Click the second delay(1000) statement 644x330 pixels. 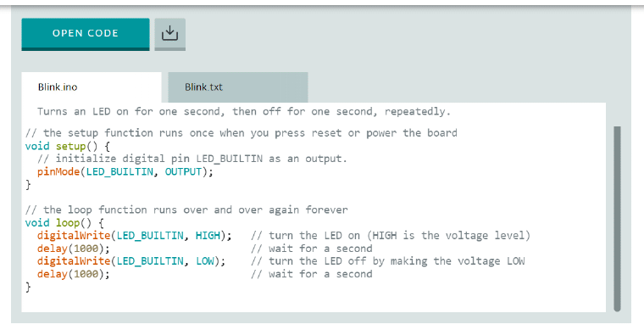[74, 274]
